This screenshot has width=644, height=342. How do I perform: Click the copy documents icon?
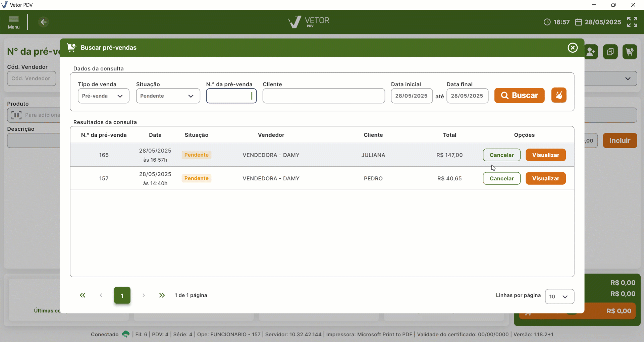[x=610, y=52]
